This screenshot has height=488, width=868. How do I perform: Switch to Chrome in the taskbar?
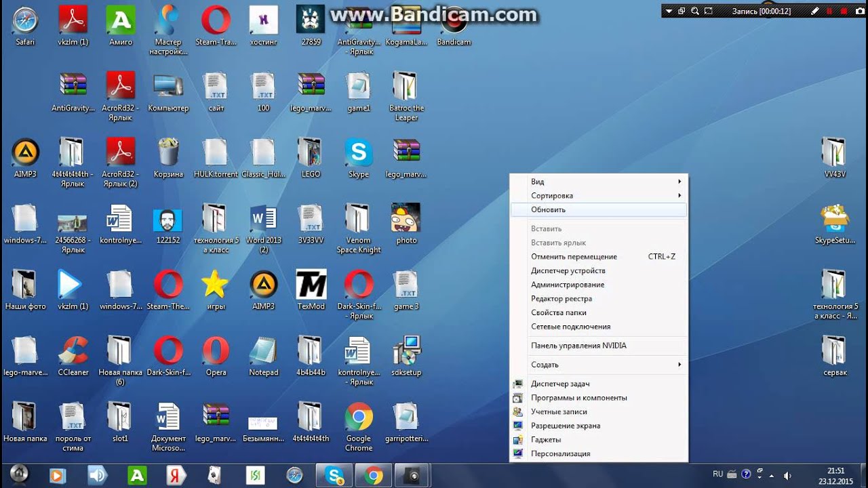(x=373, y=476)
